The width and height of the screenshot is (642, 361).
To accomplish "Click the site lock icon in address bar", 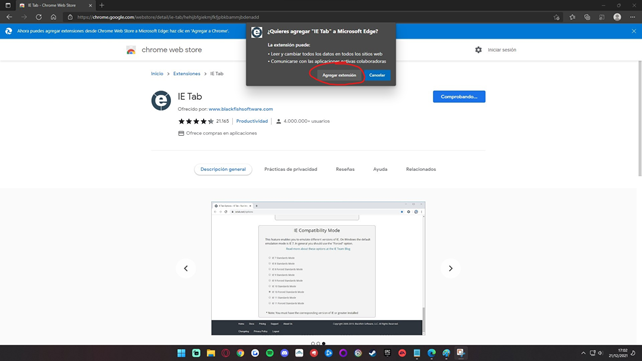I will [x=70, y=17].
